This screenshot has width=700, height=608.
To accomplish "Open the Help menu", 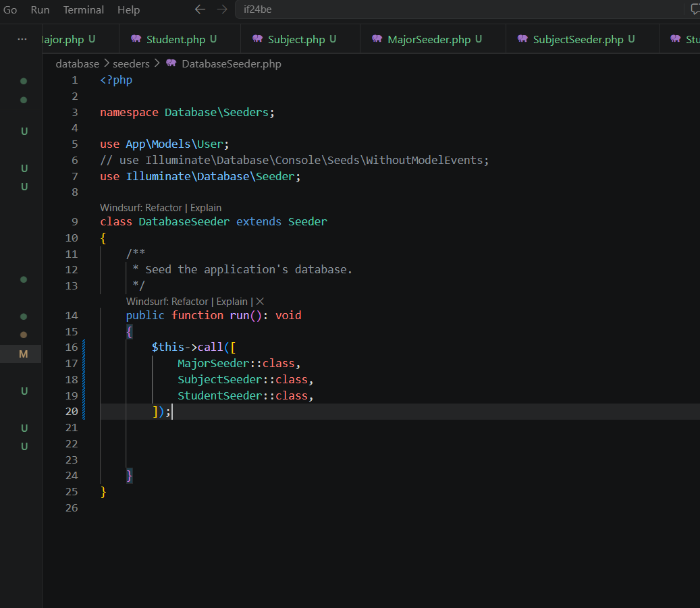I will 128,9.
